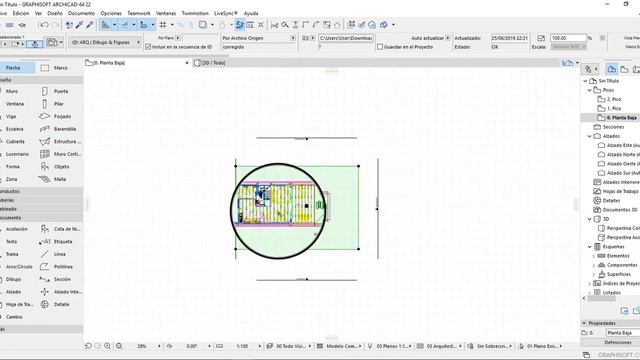
Task: Select the Barandilla railing tool
Action: pos(58,129)
